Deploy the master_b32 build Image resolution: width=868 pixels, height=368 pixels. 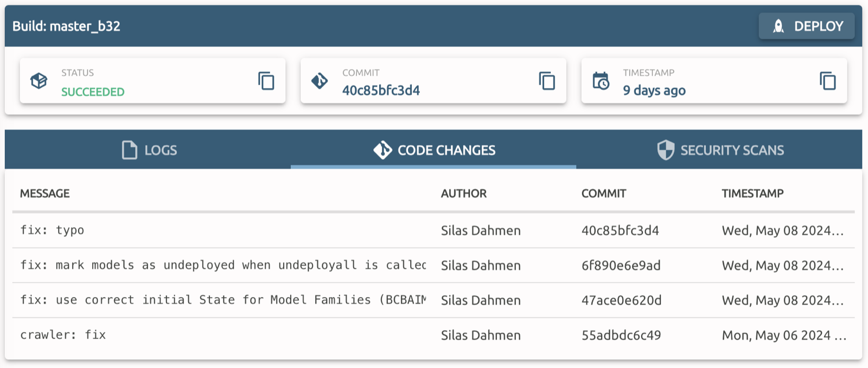click(x=807, y=26)
